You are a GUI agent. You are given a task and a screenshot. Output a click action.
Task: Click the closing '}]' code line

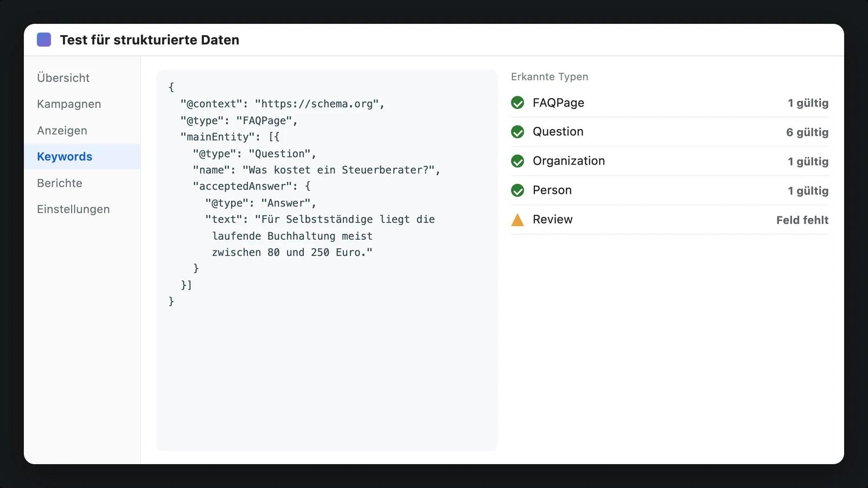pyautogui.click(x=187, y=285)
